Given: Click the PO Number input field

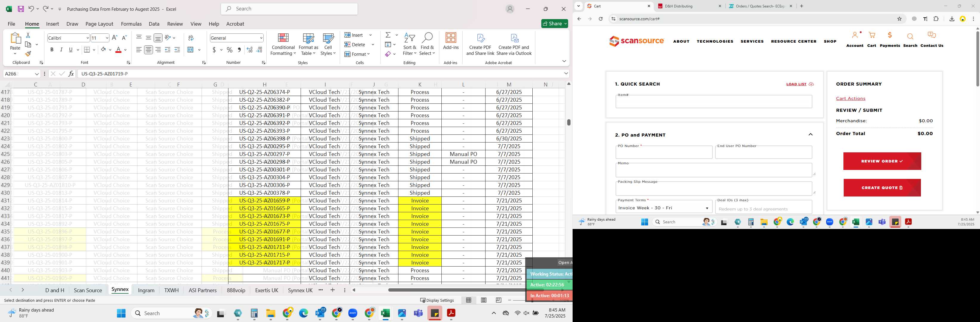Looking at the screenshot, I should pyautogui.click(x=664, y=152).
